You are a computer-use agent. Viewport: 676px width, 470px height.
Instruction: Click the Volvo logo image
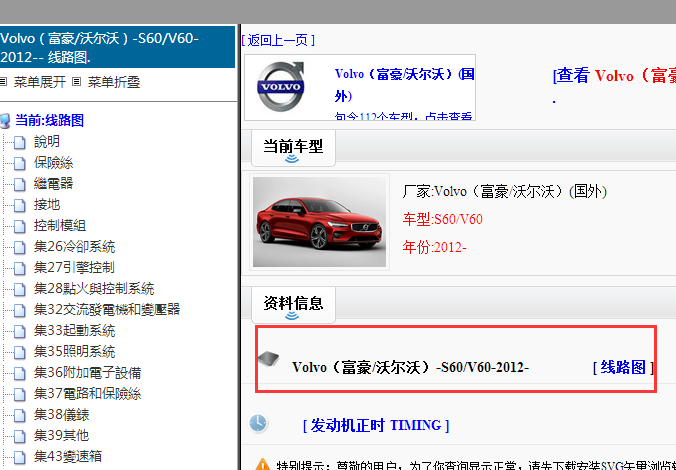(x=281, y=86)
